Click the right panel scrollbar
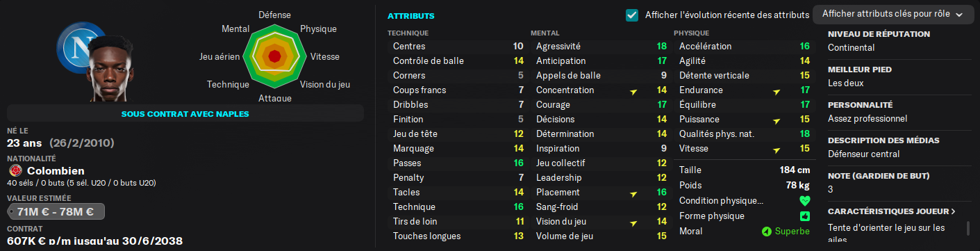The height and width of the screenshot is (251, 980). (x=969, y=228)
